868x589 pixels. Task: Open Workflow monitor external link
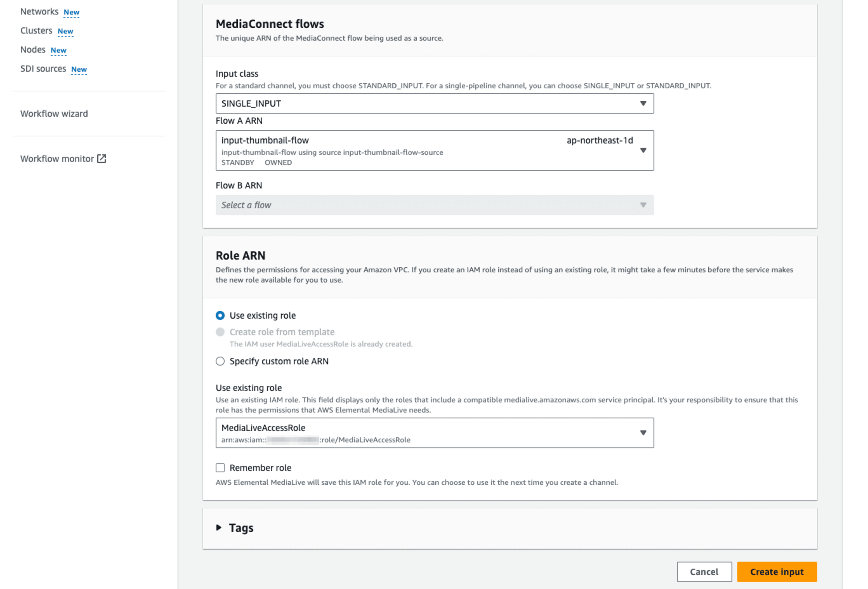click(63, 159)
